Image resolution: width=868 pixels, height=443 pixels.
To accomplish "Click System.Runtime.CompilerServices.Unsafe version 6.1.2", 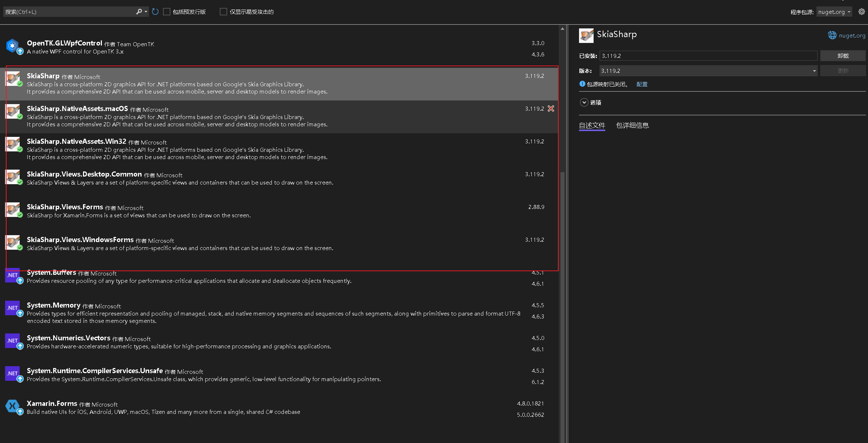I will tap(538, 382).
